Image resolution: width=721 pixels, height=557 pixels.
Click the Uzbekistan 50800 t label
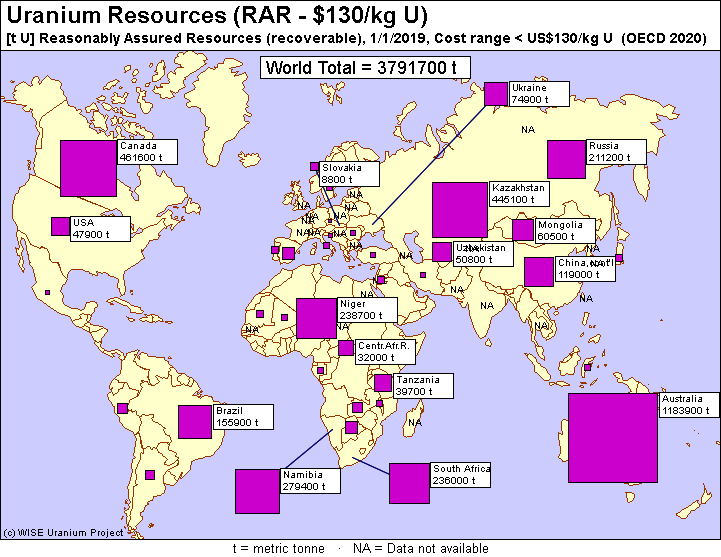coord(483,253)
